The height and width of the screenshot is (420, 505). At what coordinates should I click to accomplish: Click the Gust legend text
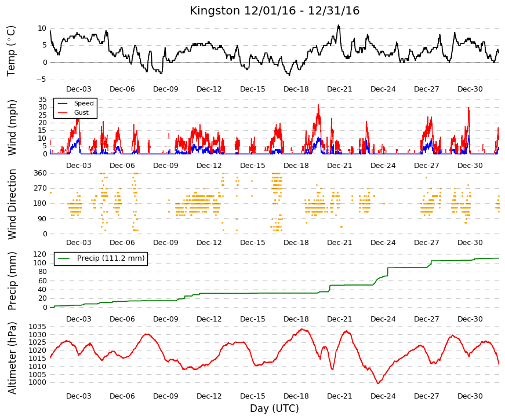coord(81,112)
